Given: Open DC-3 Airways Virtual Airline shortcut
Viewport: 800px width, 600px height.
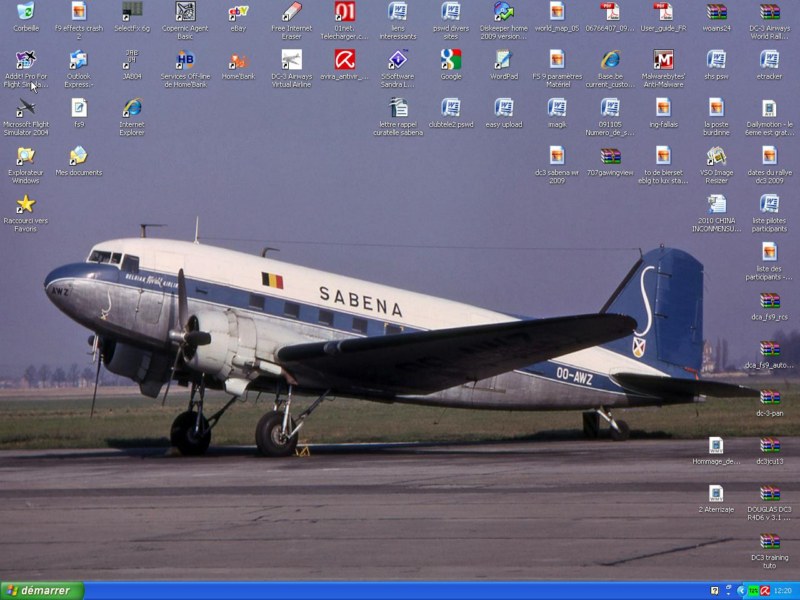Looking at the screenshot, I should click(x=291, y=60).
